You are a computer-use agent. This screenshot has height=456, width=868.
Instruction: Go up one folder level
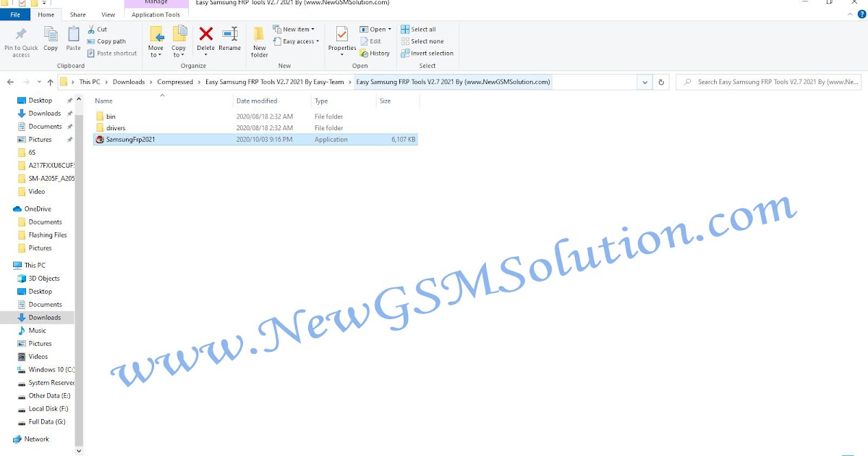[50, 83]
